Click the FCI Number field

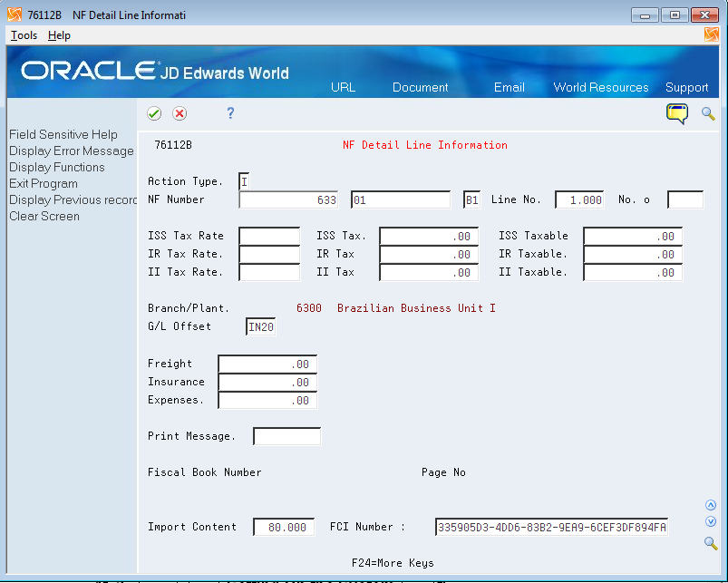[552, 528]
